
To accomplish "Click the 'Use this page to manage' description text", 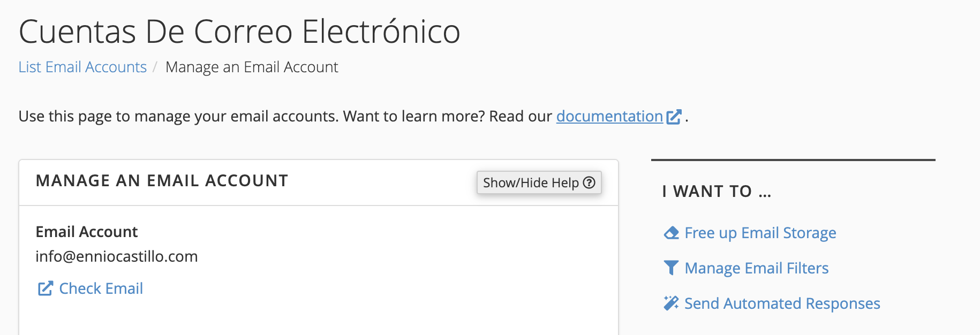I will pos(285,116).
